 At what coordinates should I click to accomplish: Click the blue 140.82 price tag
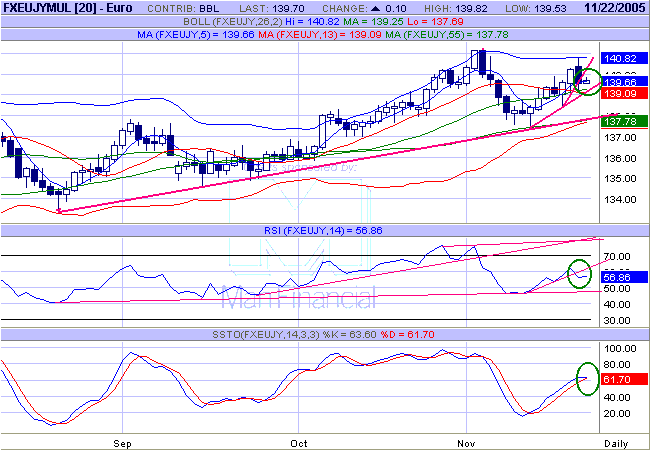624,59
